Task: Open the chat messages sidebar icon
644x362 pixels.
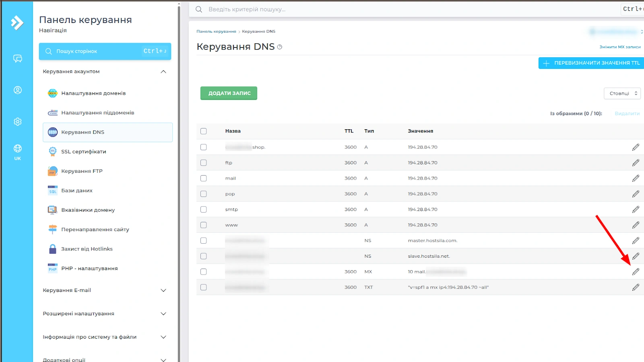Action: 18,59
